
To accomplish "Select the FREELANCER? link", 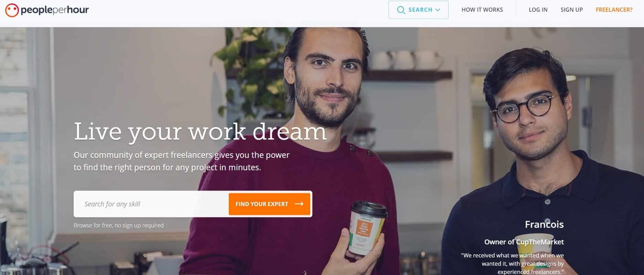I will click(x=614, y=10).
